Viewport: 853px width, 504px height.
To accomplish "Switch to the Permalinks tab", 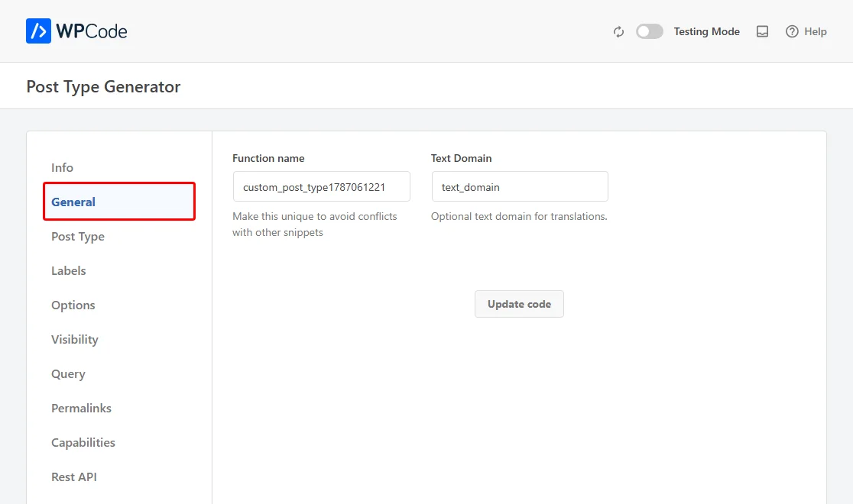I will (x=81, y=409).
